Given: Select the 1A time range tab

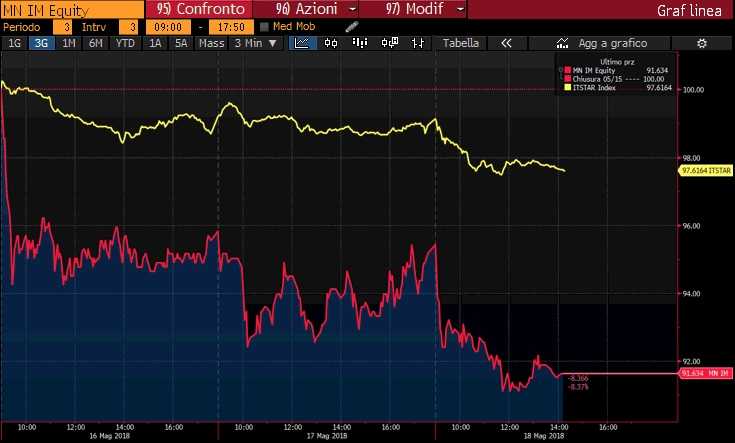Looking at the screenshot, I should click(155, 43).
